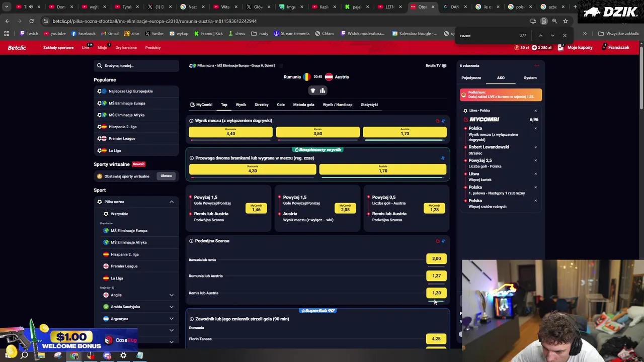Open the browser tab search dropdown
The image size is (644, 362).
pos(7,7)
